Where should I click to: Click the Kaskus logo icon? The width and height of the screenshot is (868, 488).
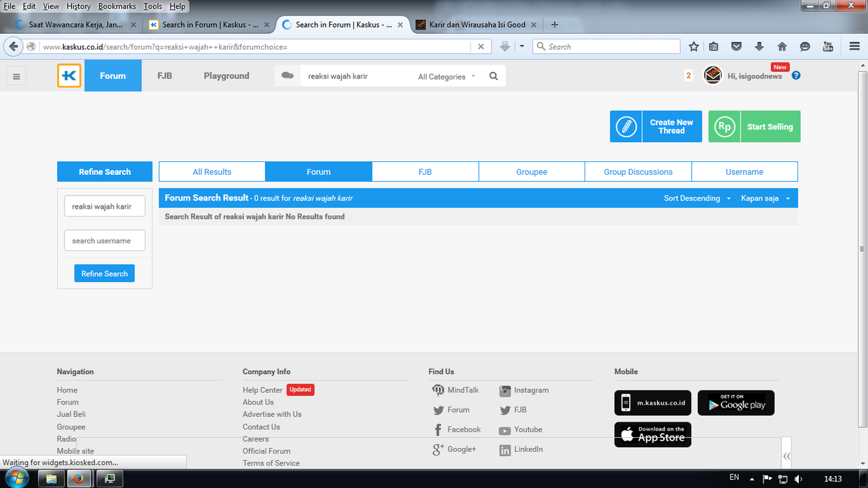(69, 76)
